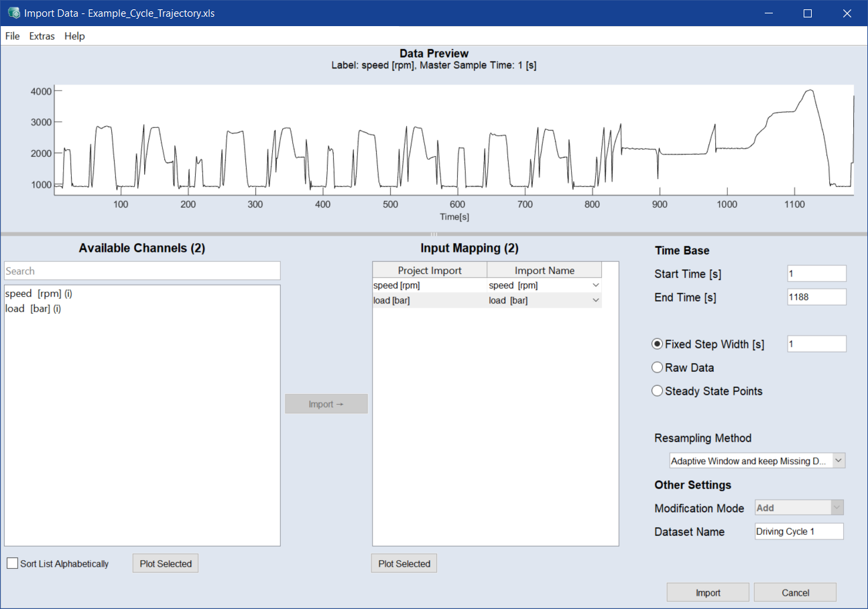Click the Dataset Name input field
Image resolution: width=868 pixels, height=609 pixels.
point(798,531)
